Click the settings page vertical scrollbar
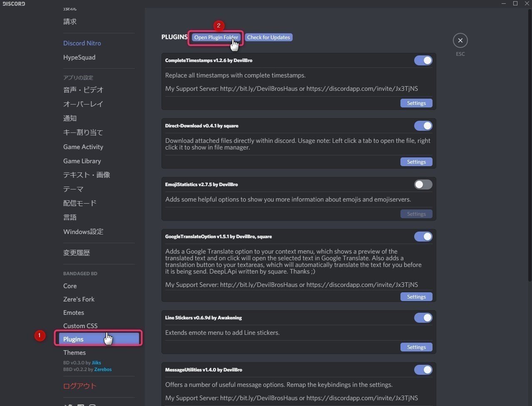532x406 pixels. [x=530, y=146]
